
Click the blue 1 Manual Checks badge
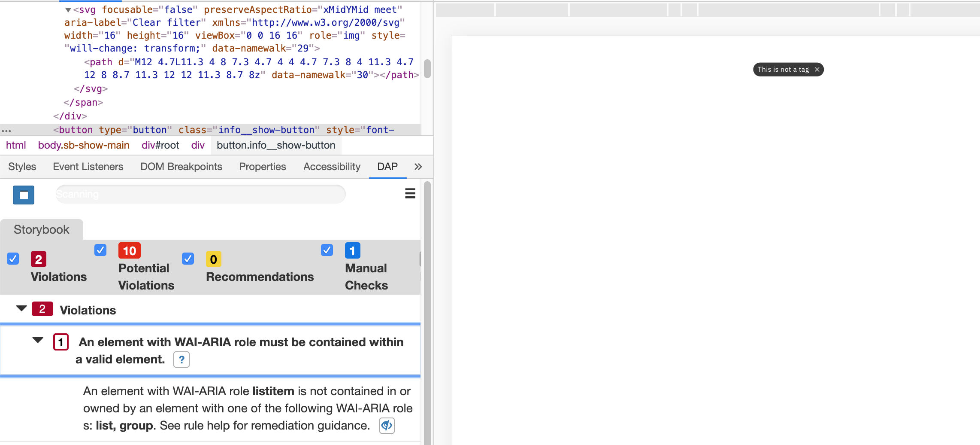tap(352, 250)
